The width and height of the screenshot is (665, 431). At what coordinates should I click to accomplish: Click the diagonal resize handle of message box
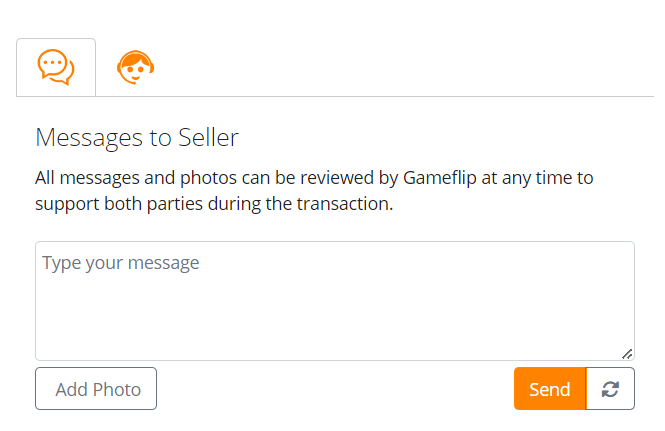tap(627, 353)
